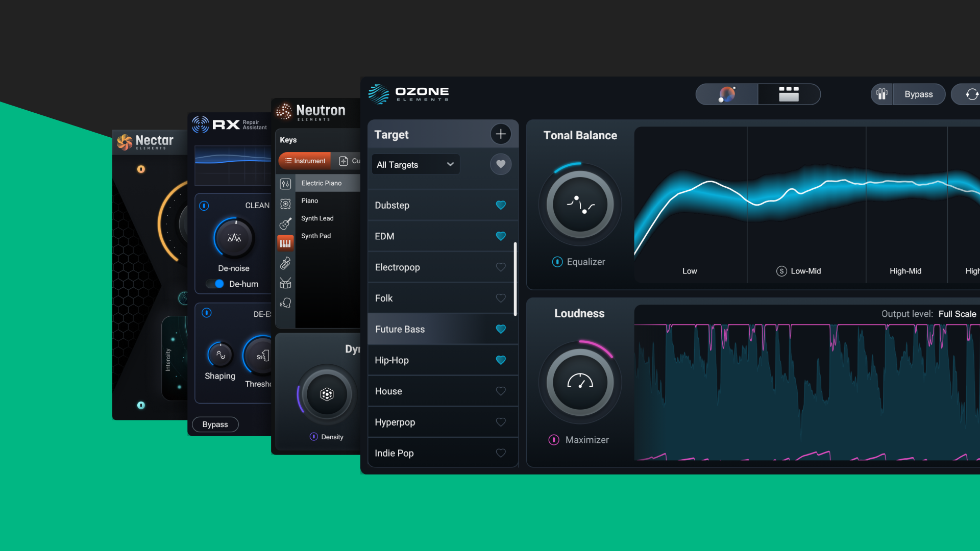Viewport: 980px width, 551px height.
Task: Favorite the Folk target
Action: click(501, 298)
